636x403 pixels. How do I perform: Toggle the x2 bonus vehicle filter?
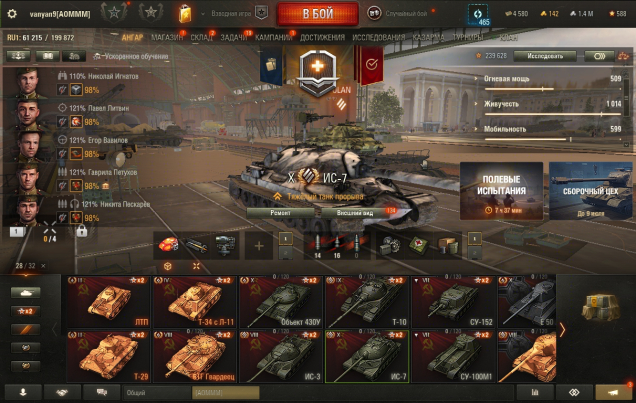26,311
